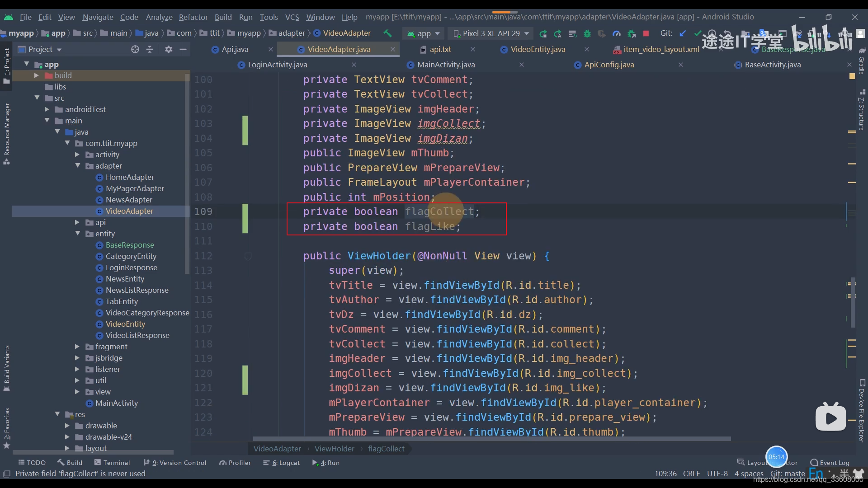Click UTF-8 encoding in status bar
Screen dimensions: 868x488
[717, 474]
